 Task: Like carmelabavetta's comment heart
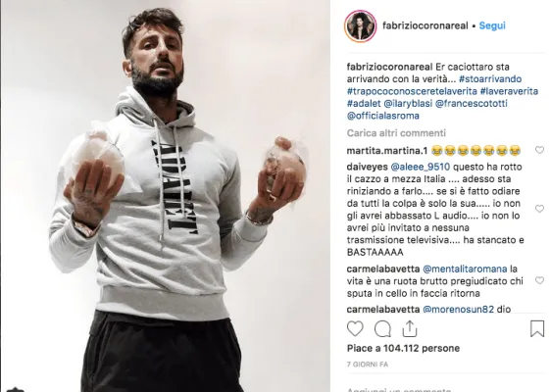tap(539, 280)
